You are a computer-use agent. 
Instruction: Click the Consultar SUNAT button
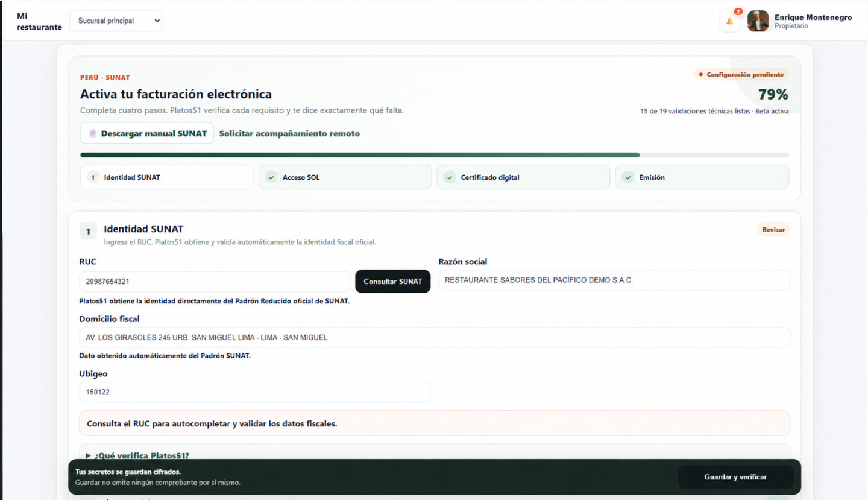point(393,281)
